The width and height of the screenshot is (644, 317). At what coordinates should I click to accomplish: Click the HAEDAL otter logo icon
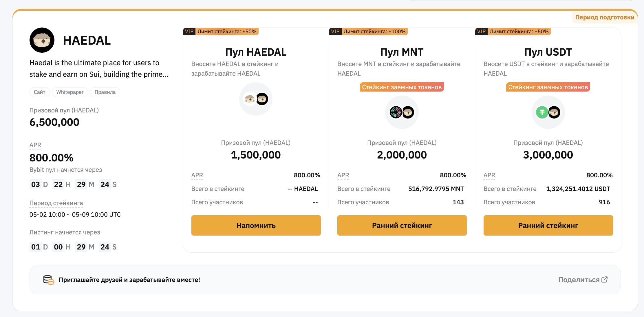pyautogui.click(x=42, y=40)
